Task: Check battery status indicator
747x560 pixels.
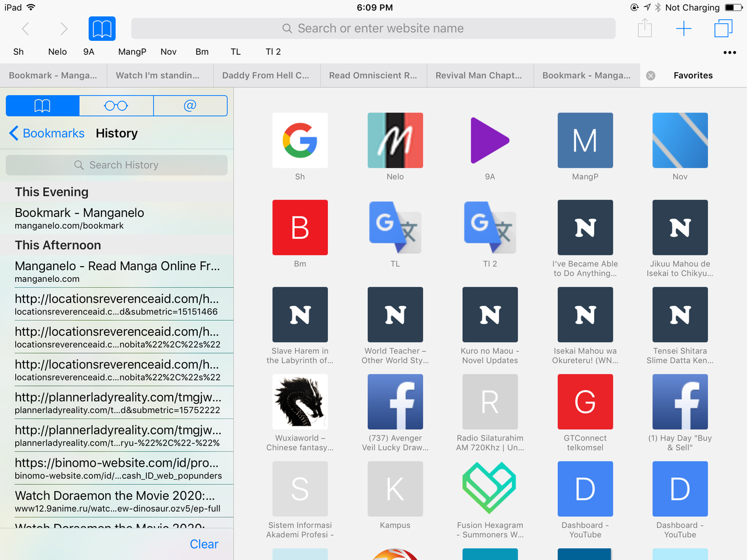Action: pos(734,8)
